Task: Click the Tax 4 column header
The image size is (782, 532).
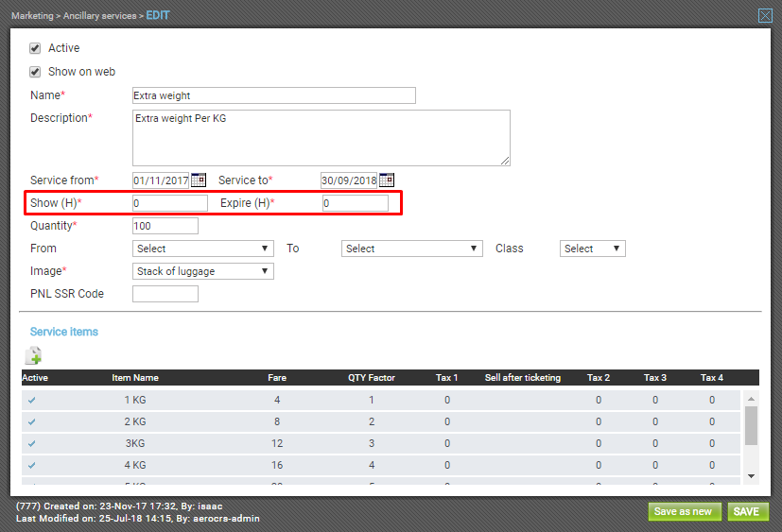Action: [712, 378]
